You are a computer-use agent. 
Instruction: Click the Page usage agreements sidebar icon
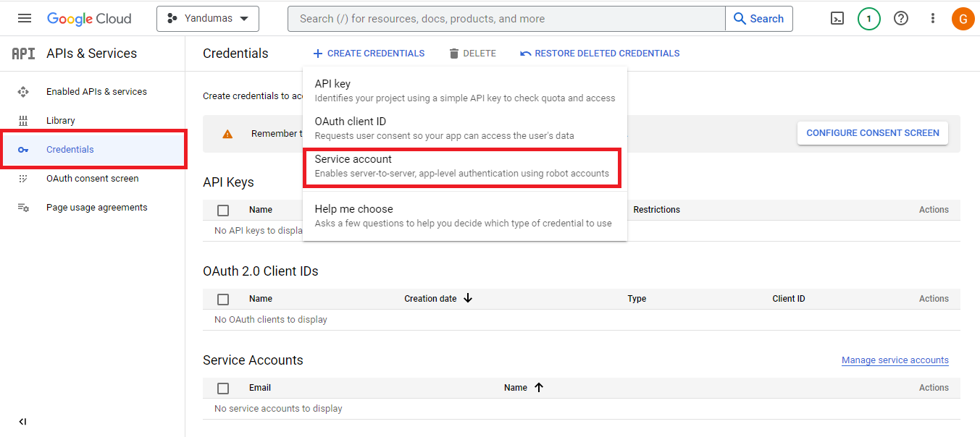click(23, 208)
